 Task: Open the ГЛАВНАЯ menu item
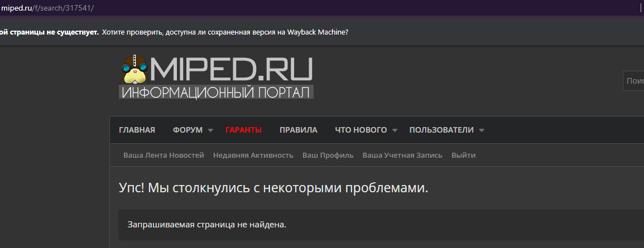point(137,130)
